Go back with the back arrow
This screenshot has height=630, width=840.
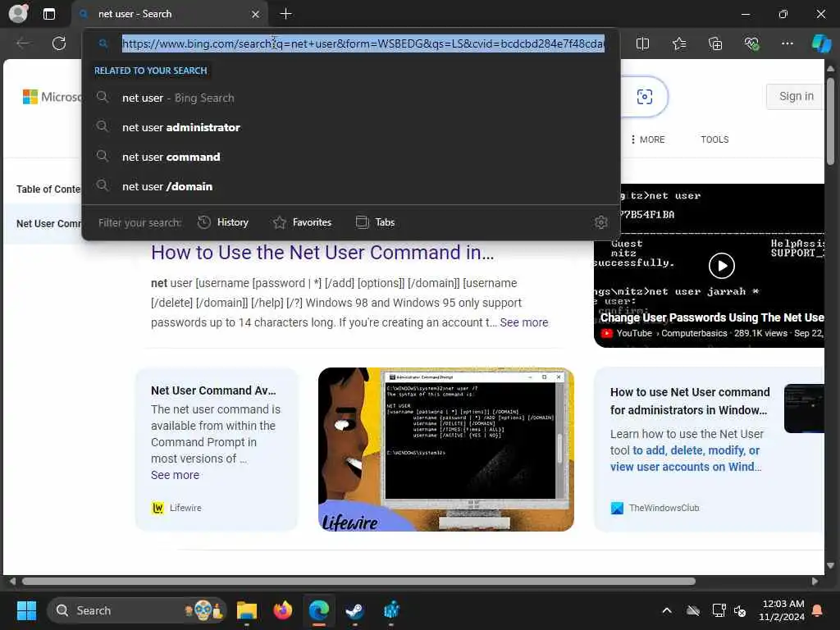[23, 43]
